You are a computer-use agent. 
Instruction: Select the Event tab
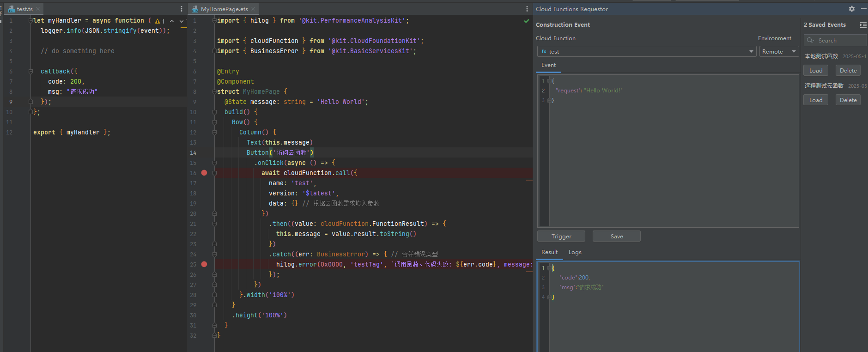549,65
